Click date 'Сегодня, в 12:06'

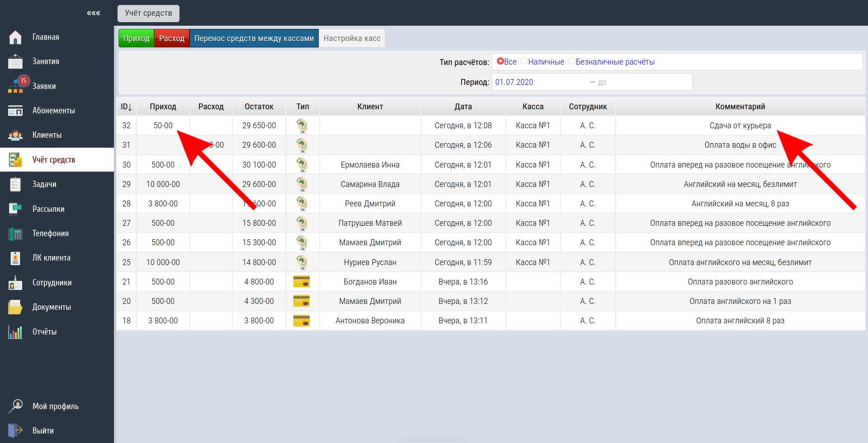tap(463, 145)
